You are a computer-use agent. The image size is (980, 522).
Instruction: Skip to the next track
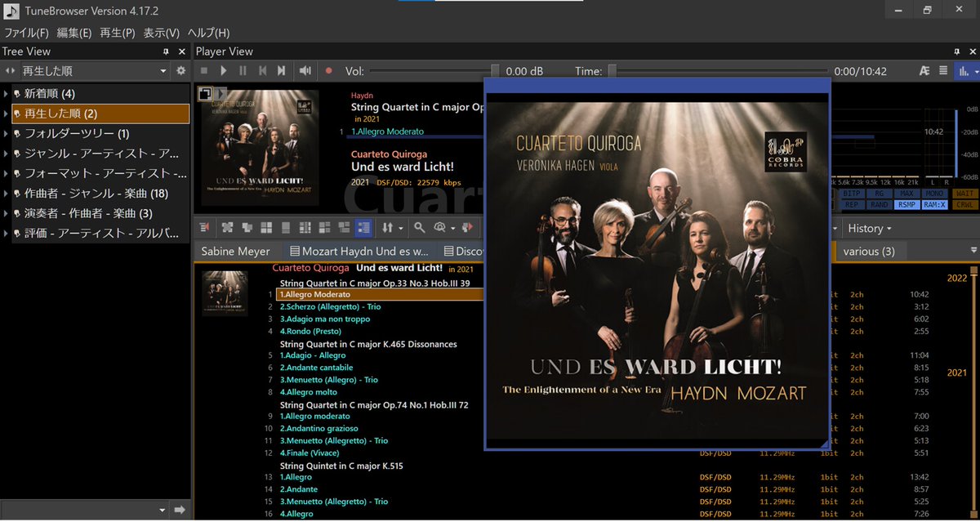click(x=282, y=71)
